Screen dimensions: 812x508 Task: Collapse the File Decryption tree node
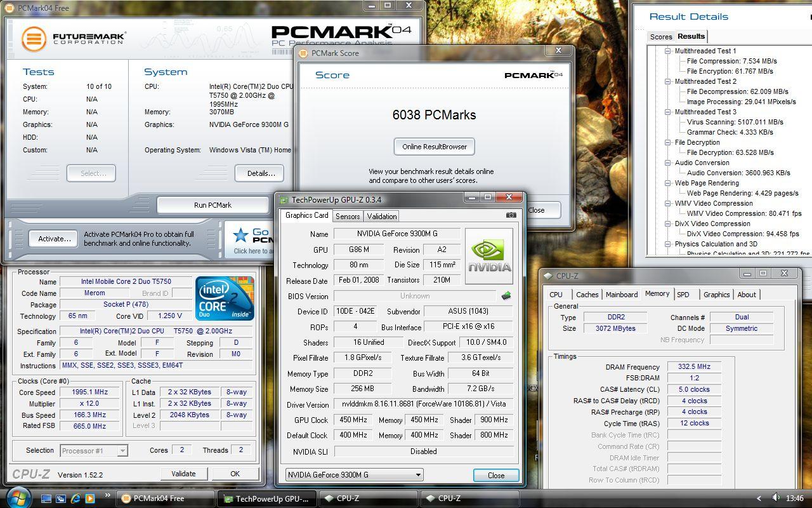click(668, 142)
